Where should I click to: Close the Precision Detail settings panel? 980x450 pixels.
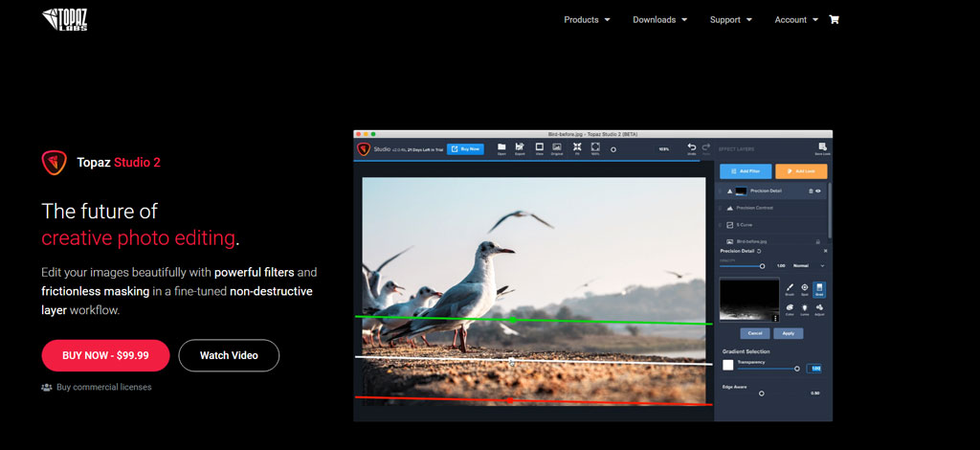[x=826, y=251]
